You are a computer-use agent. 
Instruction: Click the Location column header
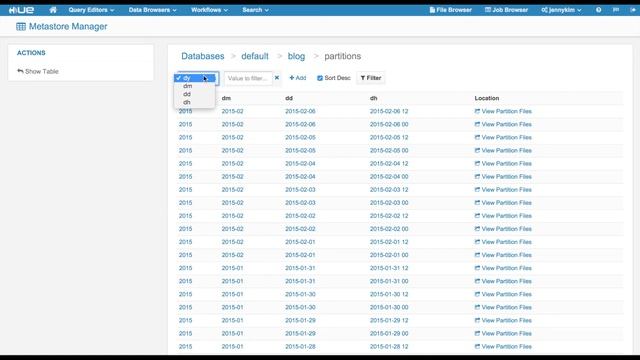(487, 98)
